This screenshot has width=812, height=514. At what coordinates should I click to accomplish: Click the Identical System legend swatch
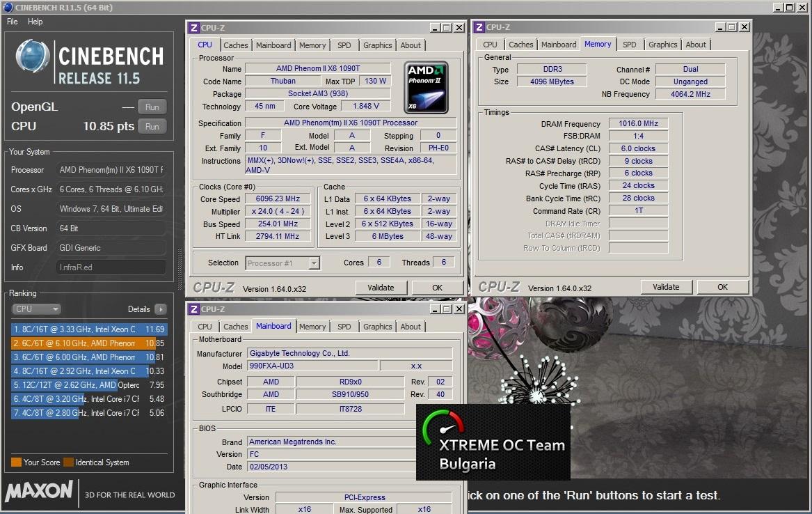68,462
